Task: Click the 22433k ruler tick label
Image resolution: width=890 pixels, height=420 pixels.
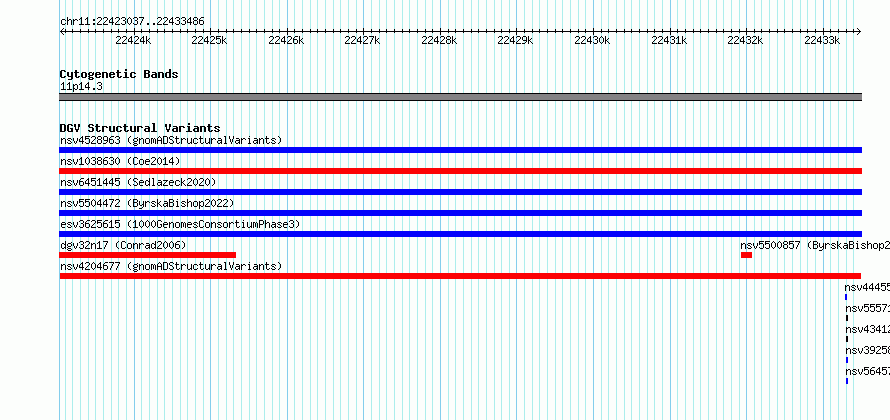Action: 822,40
